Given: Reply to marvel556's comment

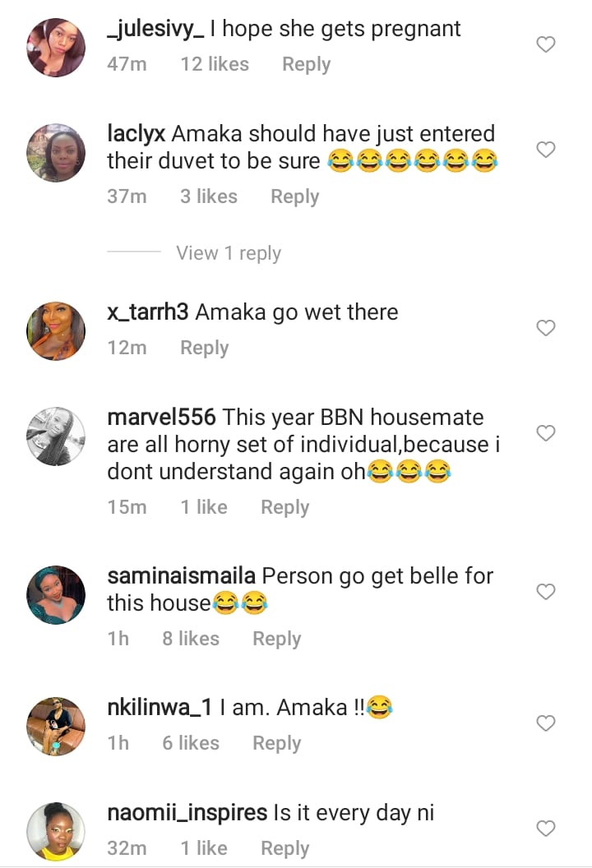Looking at the screenshot, I should [284, 507].
